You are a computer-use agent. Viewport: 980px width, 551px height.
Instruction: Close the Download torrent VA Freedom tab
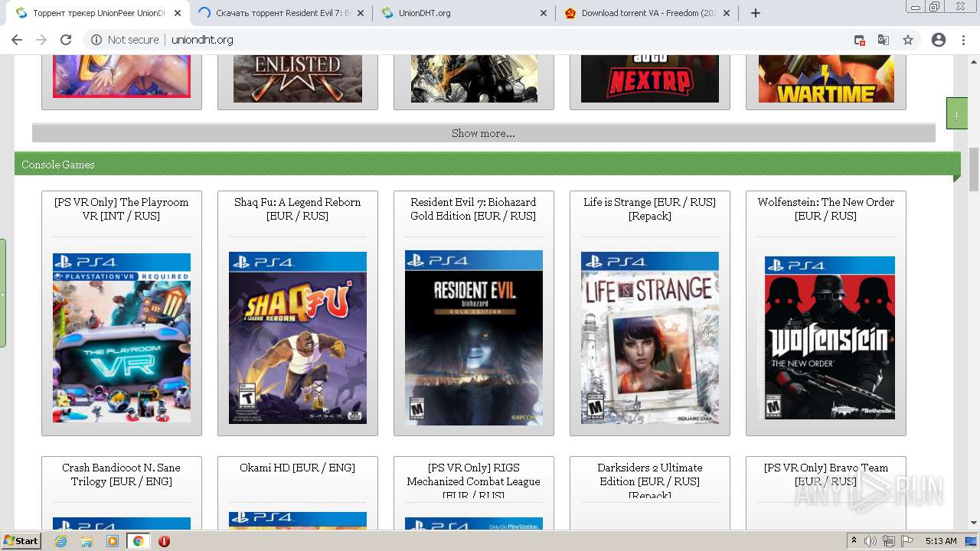(x=727, y=13)
